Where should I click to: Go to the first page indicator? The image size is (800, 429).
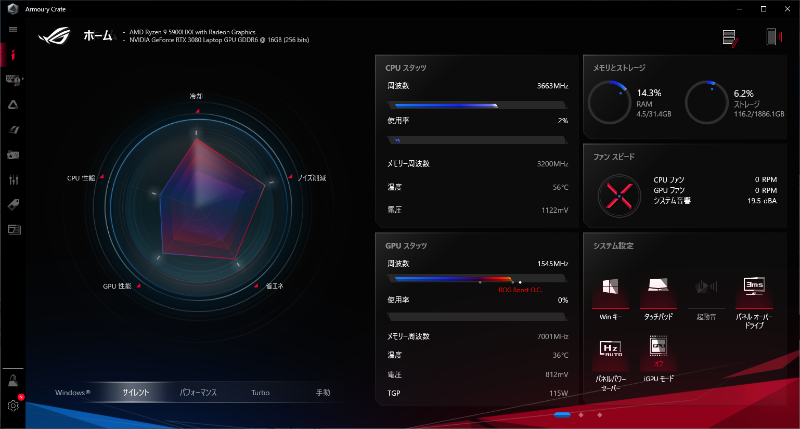pyautogui.click(x=562, y=415)
